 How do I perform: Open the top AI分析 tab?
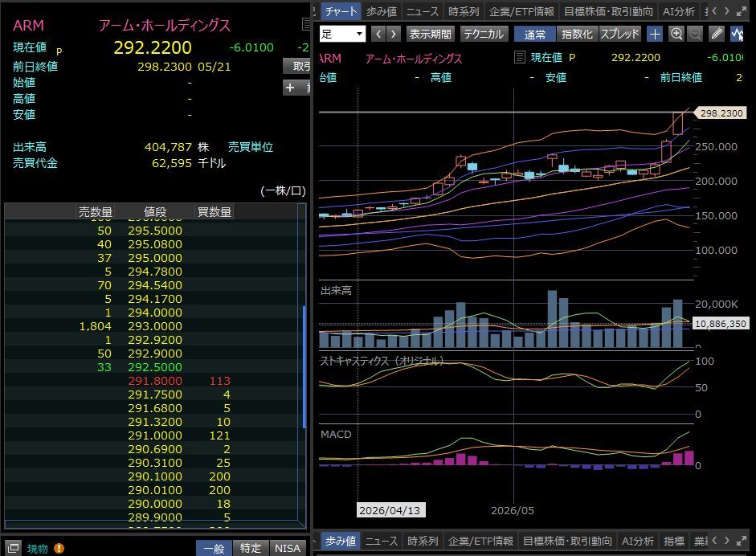pos(679,11)
